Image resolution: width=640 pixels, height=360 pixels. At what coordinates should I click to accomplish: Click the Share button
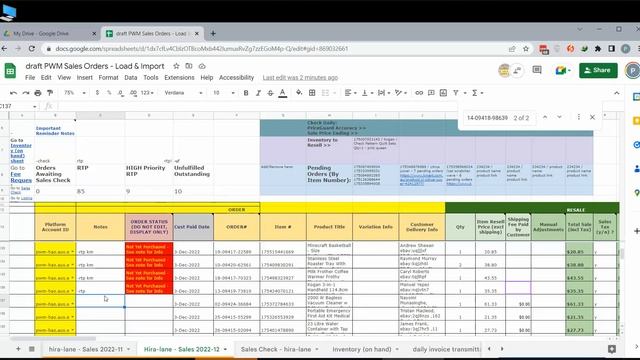pos(598,70)
